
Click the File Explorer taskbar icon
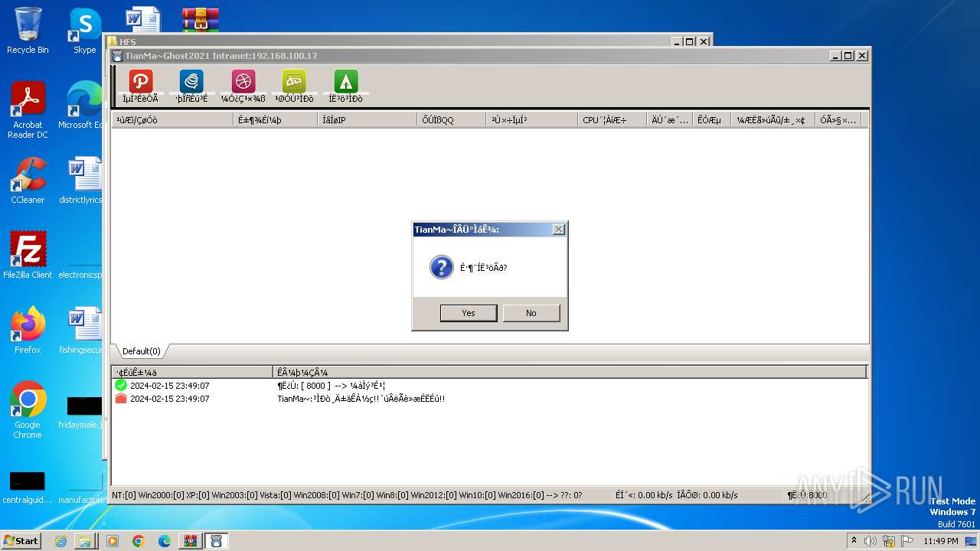(85, 541)
